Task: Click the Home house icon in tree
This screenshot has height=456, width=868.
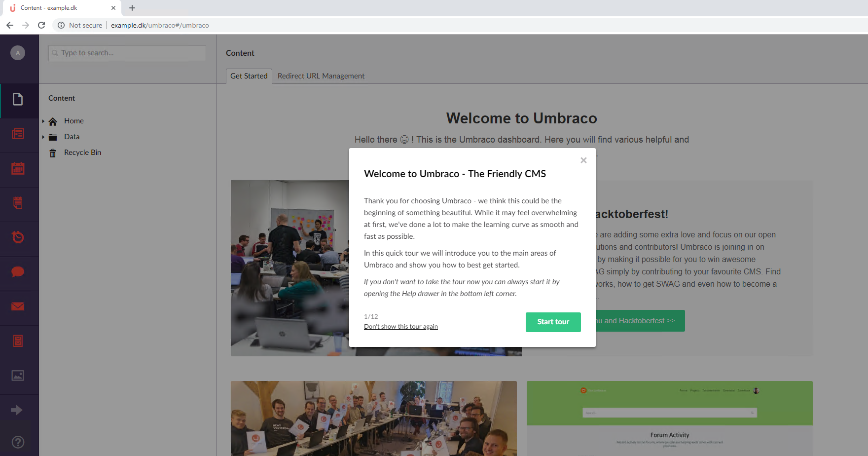Action: pyautogui.click(x=53, y=121)
